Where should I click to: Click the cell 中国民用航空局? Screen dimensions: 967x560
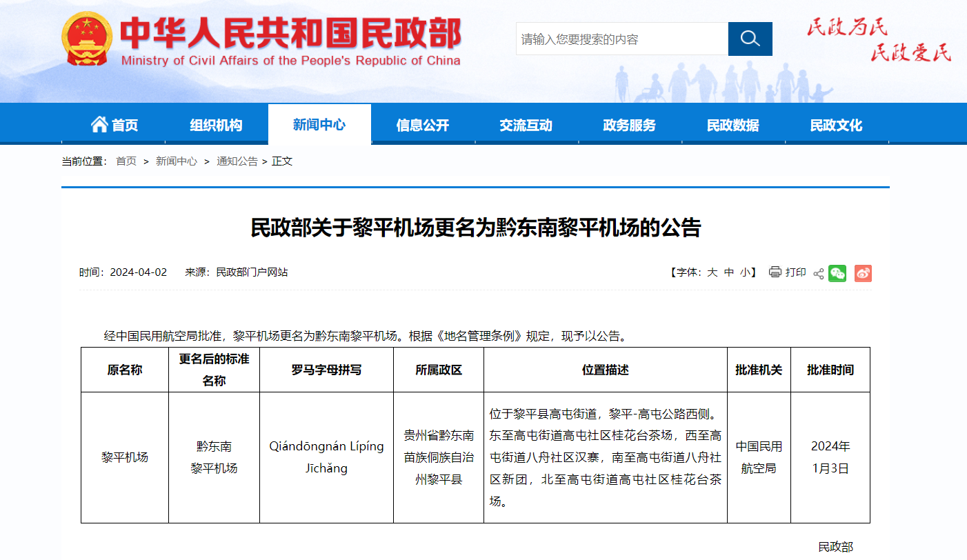pos(759,457)
